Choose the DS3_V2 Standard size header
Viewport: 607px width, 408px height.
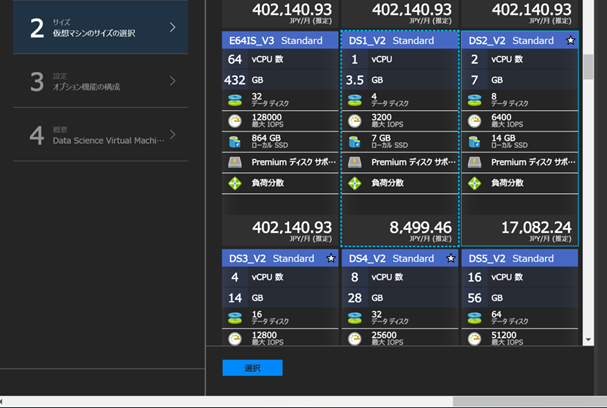click(x=280, y=258)
